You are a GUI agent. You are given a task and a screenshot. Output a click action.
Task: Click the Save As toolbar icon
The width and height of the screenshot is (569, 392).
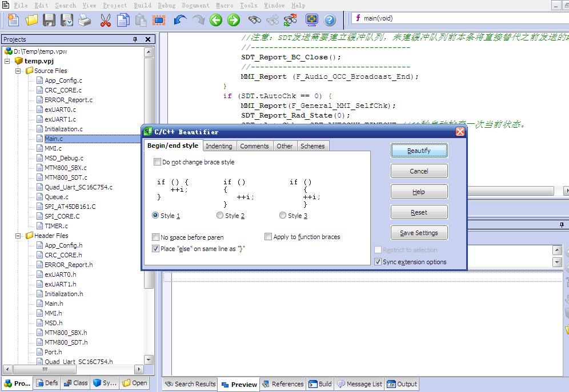point(67,20)
